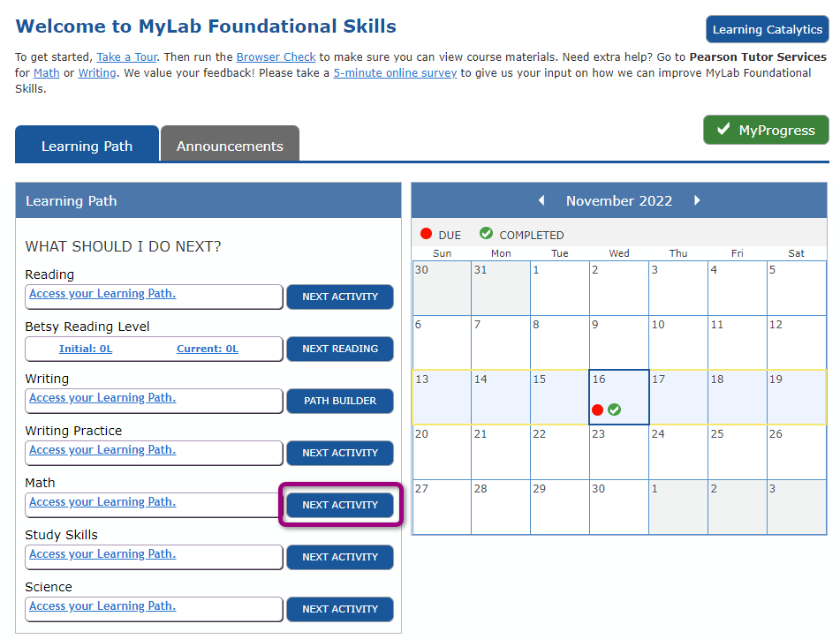Click Next Activity for Math
Screen dimensions: 840x639
pyautogui.click(x=340, y=505)
